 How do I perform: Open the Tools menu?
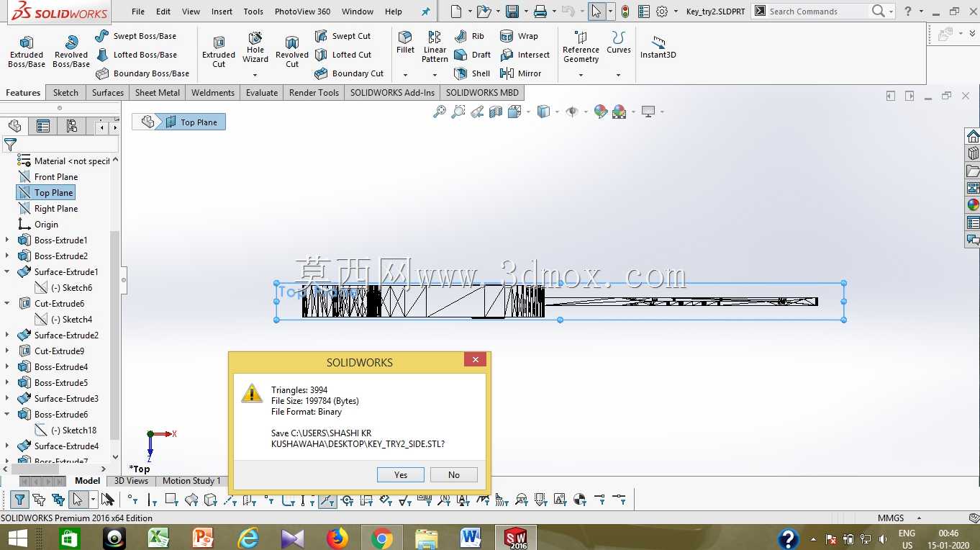pyautogui.click(x=253, y=12)
